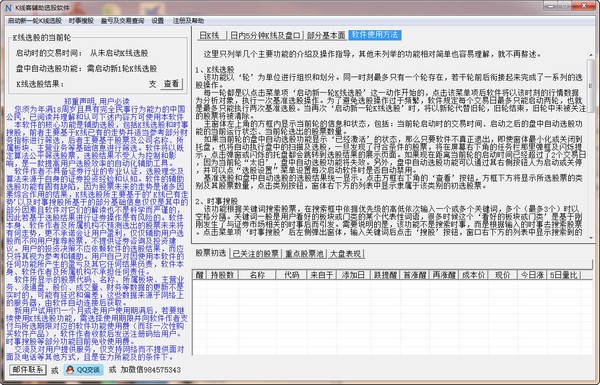Viewport: 600px width, 385px height.
Task: Click the QQ penguin icon on 'QQ交谈' button
Action: [70, 370]
